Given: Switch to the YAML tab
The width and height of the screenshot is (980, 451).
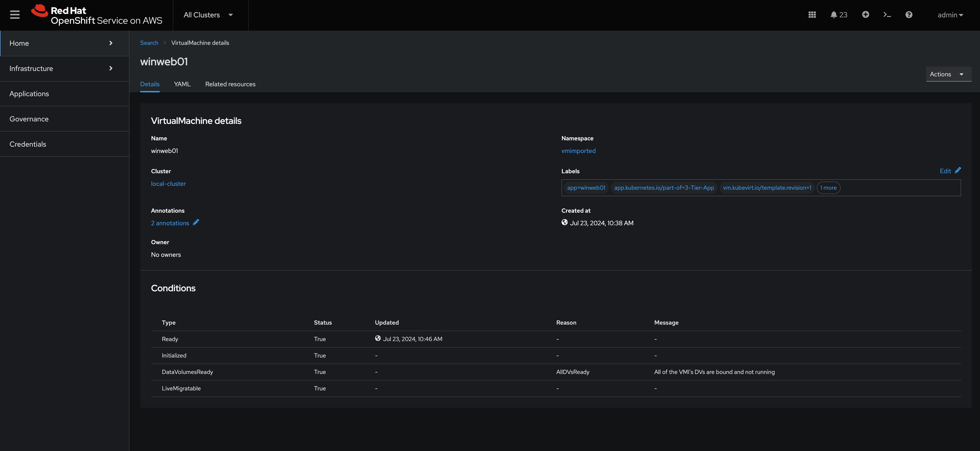Looking at the screenshot, I should 182,84.
